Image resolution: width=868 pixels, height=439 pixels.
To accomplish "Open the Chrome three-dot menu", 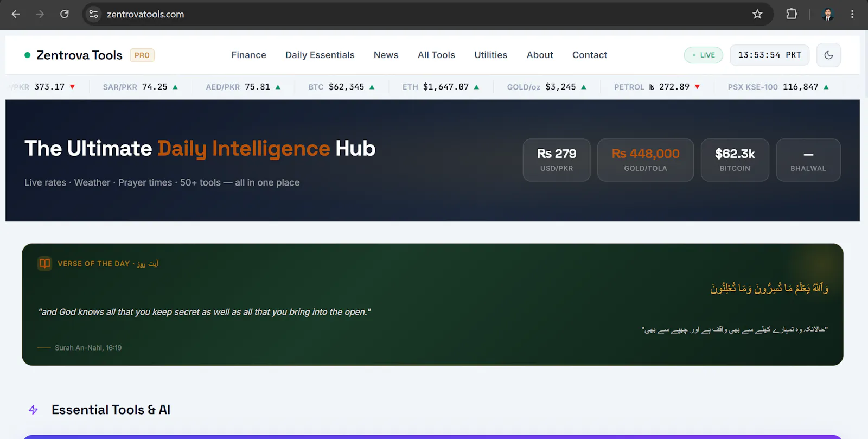I will point(852,14).
